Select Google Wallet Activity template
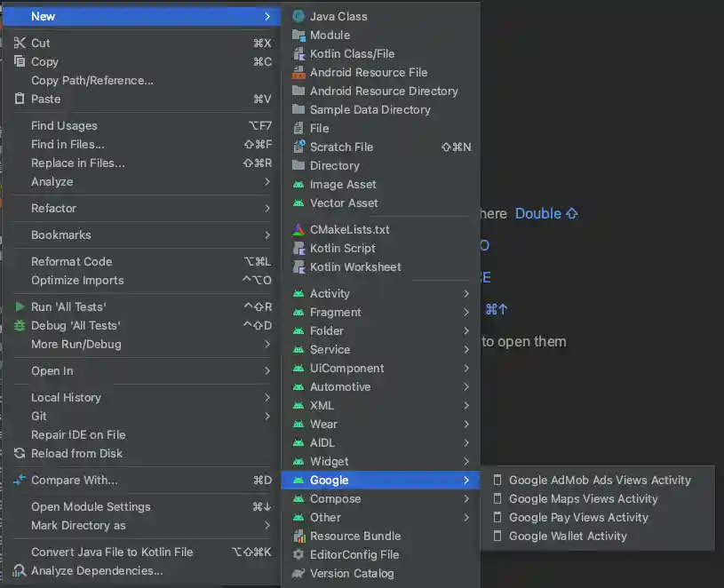The width and height of the screenshot is (724, 588). point(568,536)
